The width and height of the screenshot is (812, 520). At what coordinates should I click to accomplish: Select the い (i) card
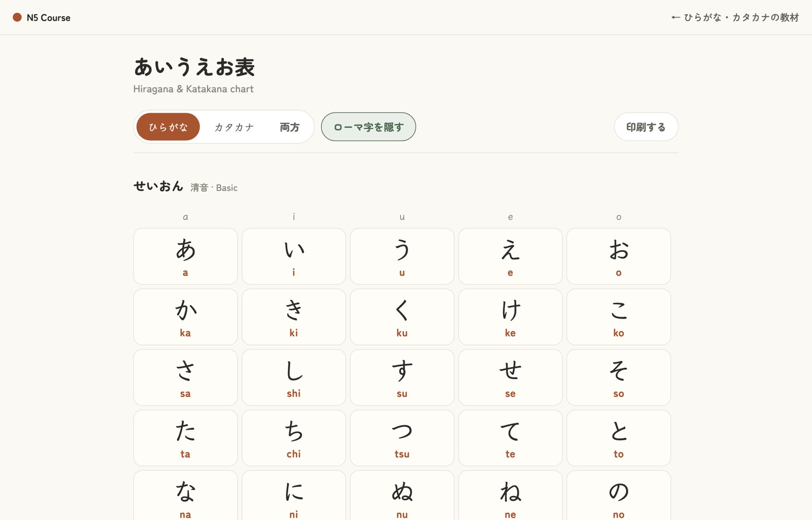tap(294, 256)
